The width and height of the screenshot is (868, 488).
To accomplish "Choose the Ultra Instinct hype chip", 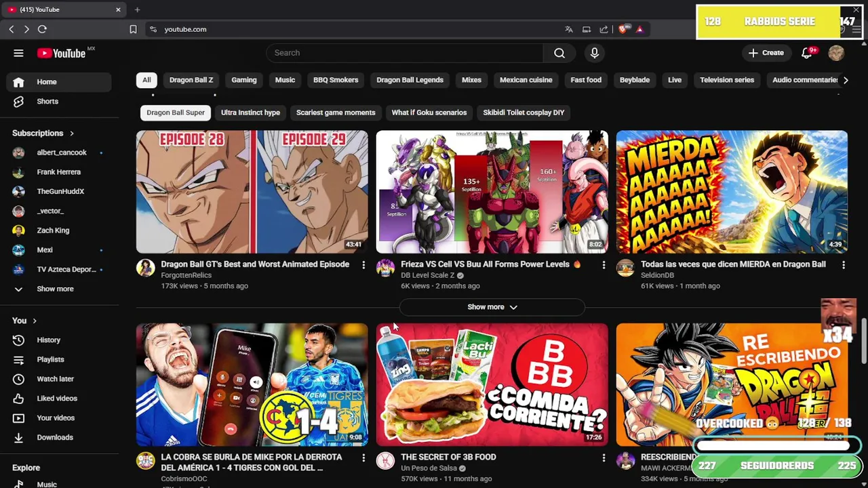I will click(x=250, y=113).
